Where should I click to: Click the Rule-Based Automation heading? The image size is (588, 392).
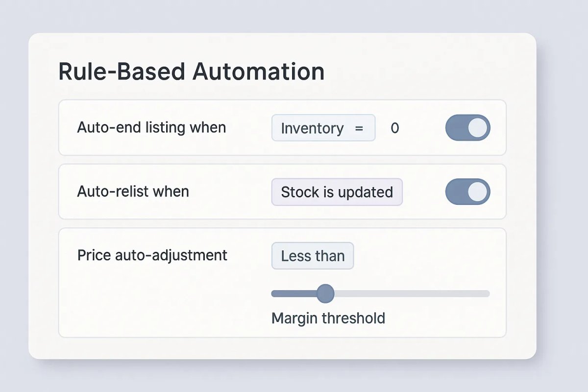pyautogui.click(x=191, y=71)
